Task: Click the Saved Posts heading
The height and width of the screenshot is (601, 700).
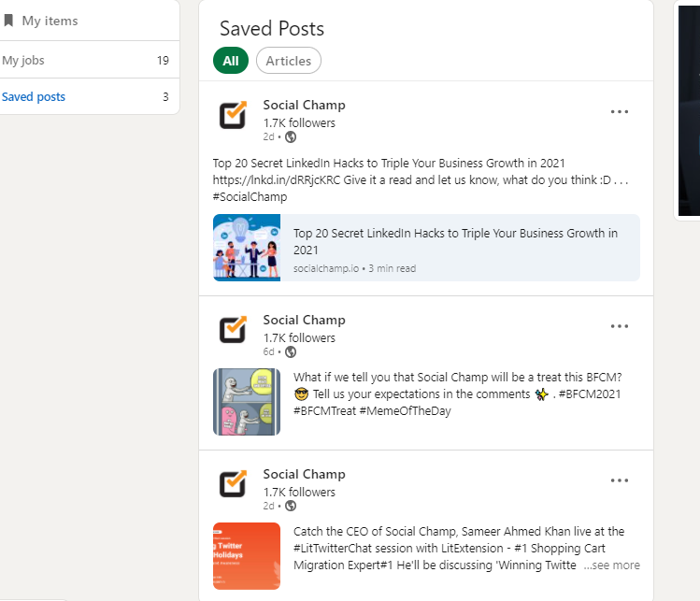Action: tap(272, 29)
